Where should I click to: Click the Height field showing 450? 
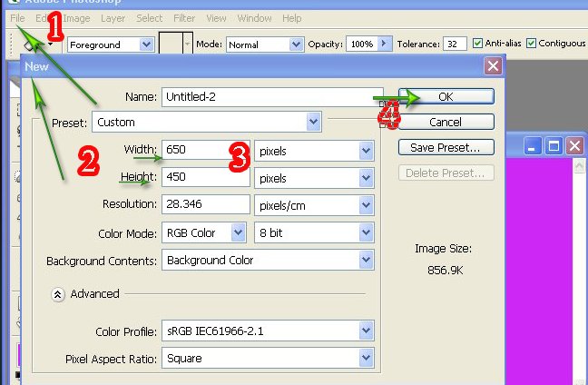[205, 177]
